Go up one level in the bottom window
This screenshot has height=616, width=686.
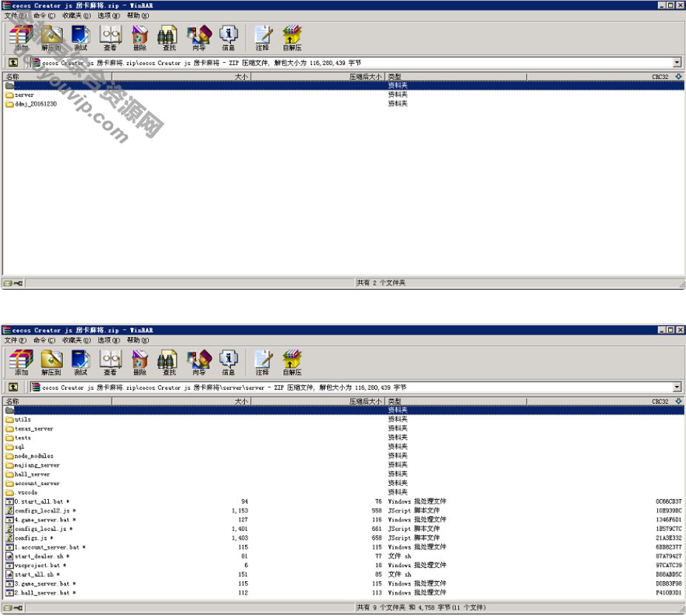pos(13,387)
